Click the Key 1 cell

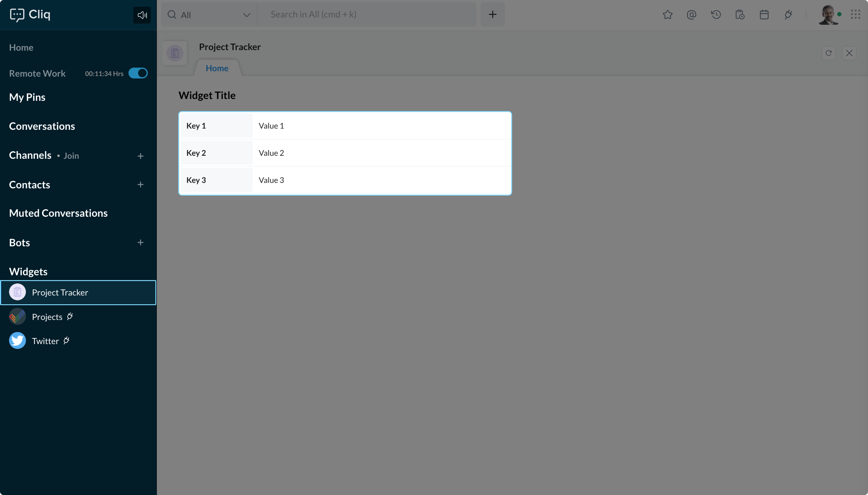pyautogui.click(x=216, y=126)
